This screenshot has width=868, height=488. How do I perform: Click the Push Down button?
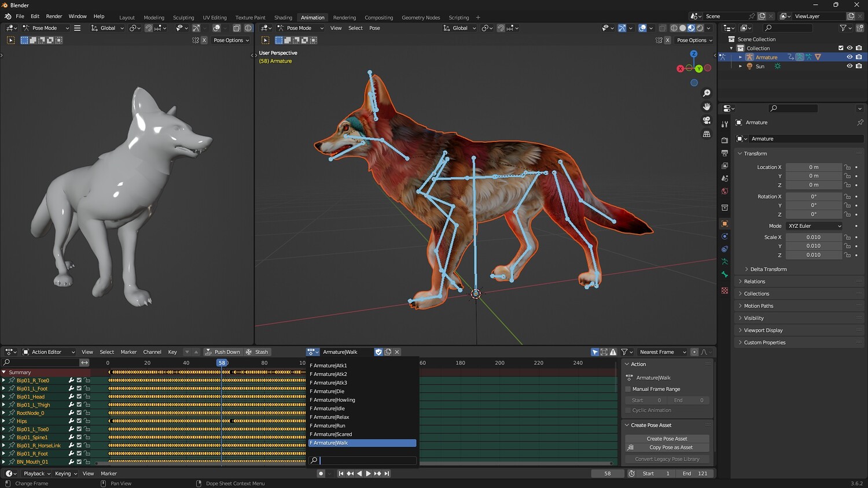[223, 352]
